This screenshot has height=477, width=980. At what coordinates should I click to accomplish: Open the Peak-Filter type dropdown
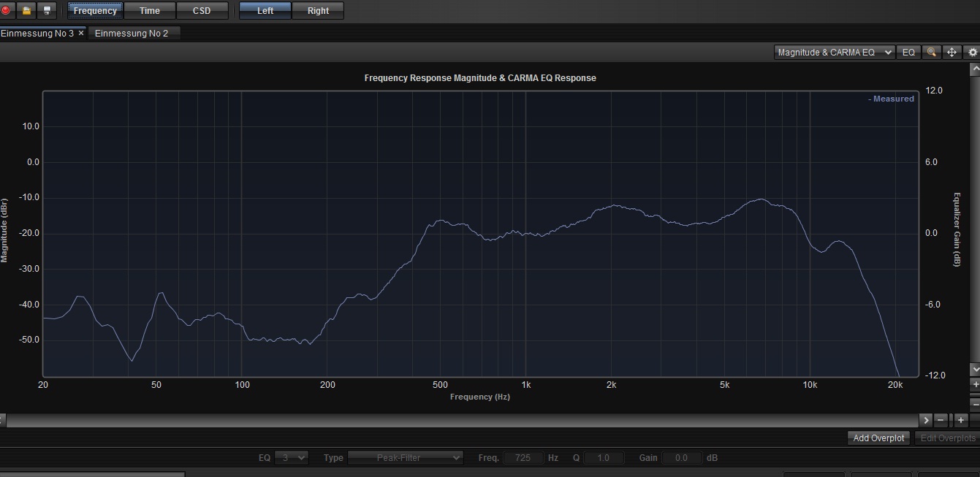click(406, 458)
